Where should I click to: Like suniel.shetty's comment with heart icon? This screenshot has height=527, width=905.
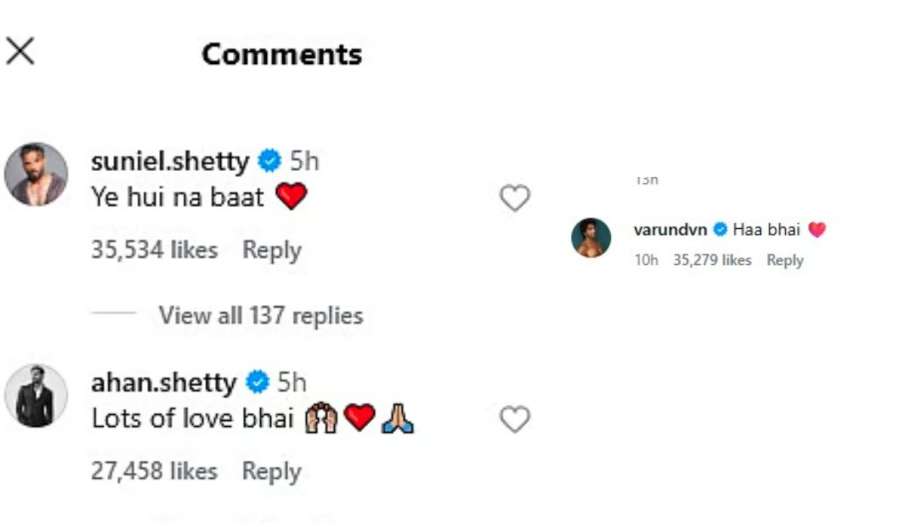[x=514, y=199]
